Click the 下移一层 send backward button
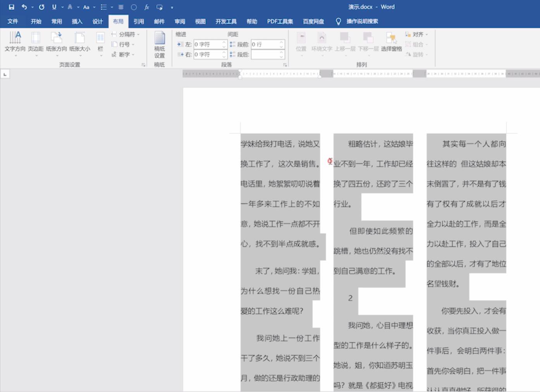The height and width of the screenshot is (392, 540). 368,44
